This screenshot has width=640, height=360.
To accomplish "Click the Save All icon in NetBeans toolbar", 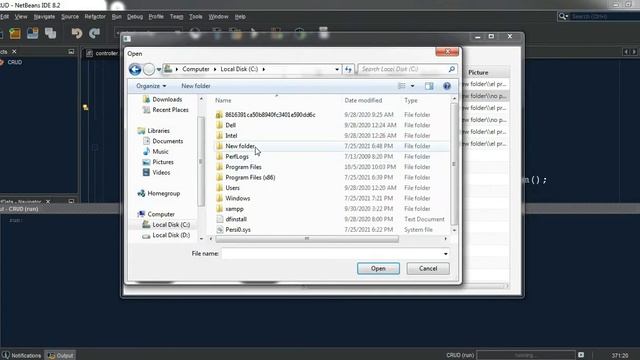I will [x=51, y=33].
